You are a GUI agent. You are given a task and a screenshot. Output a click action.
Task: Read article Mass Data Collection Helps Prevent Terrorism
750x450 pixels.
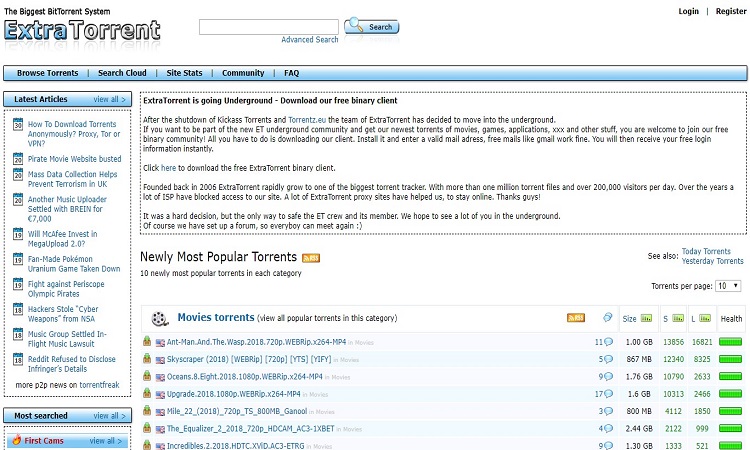tap(72, 179)
